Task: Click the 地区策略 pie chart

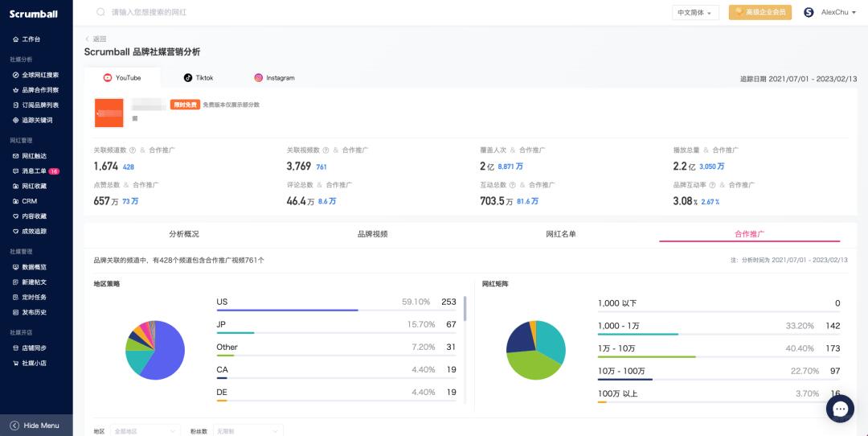Action: (x=155, y=350)
